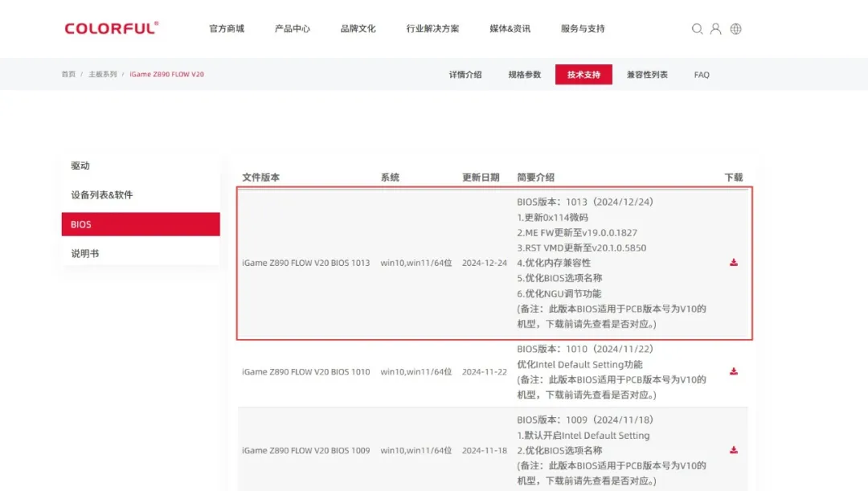Click the user account icon
Image resolution: width=868 pixels, height=491 pixels.
pyautogui.click(x=716, y=29)
